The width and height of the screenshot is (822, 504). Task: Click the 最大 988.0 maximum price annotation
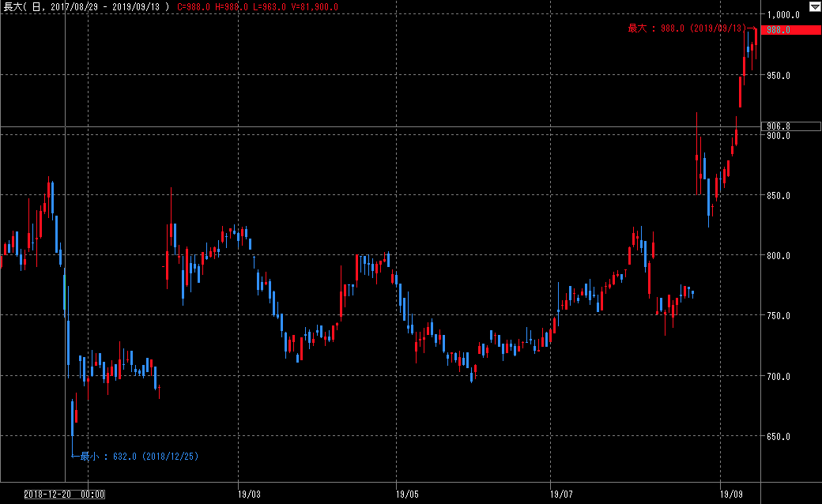[686, 28]
